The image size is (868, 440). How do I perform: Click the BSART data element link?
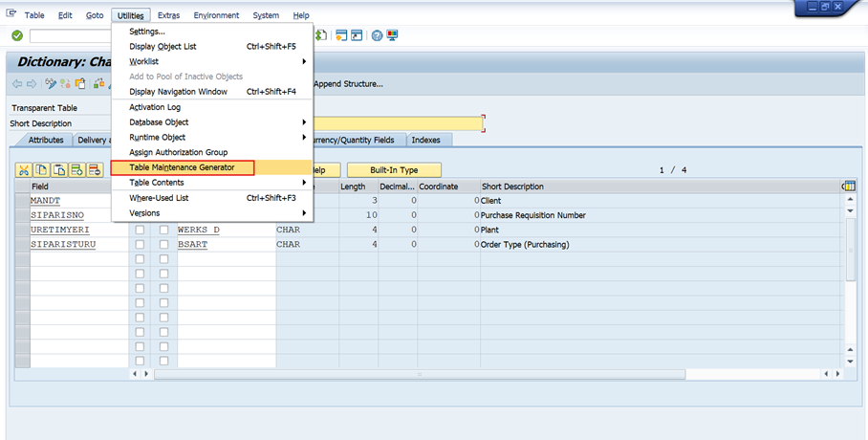192,245
